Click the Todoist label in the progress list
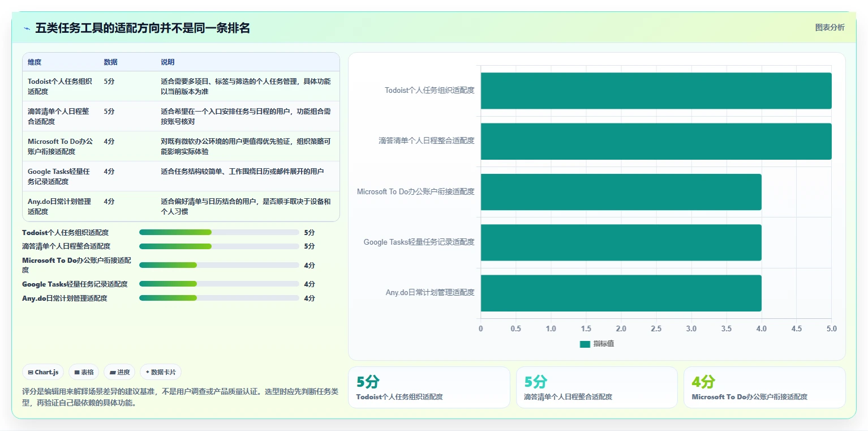Screen dimensions: 868x431 (x=65, y=232)
